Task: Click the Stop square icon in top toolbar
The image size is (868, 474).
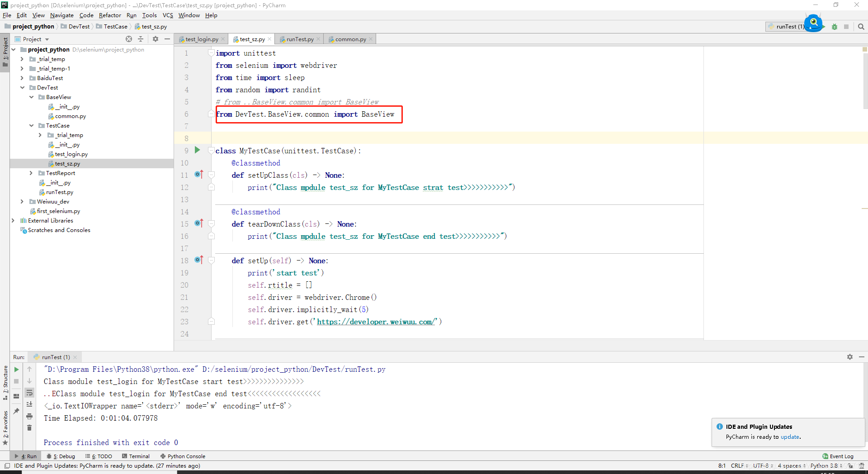Action: coord(846,27)
